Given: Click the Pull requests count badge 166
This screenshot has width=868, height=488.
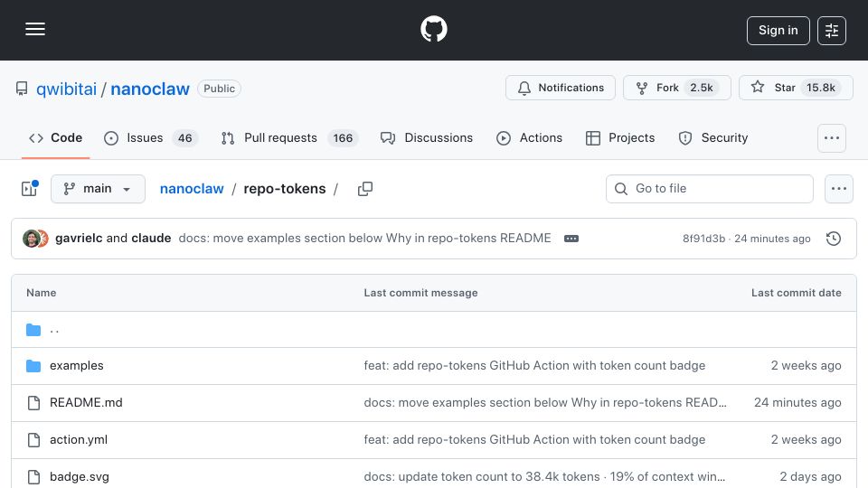Looking at the screenshot, I should tap(343, 138).
